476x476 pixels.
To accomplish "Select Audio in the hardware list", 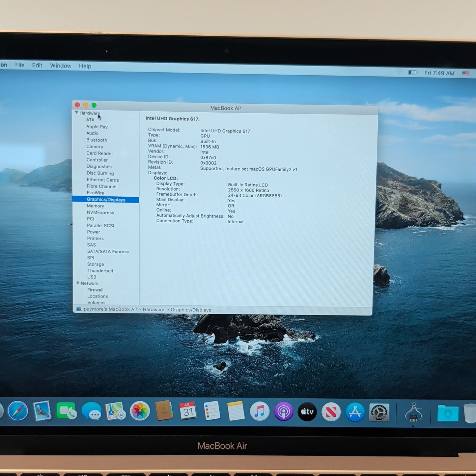I will pyautogui.click(x=92, y=133).
